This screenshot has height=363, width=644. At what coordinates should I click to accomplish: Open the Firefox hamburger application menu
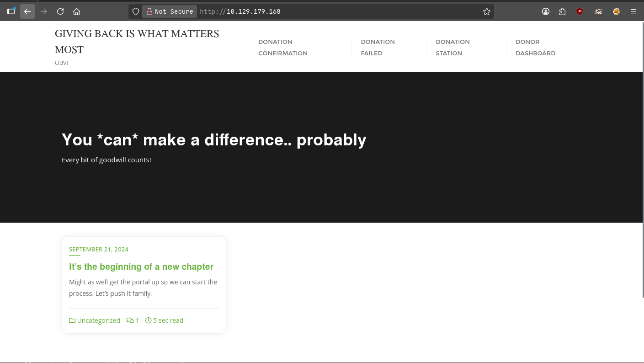pyautogui.click(x=633, y=11)
